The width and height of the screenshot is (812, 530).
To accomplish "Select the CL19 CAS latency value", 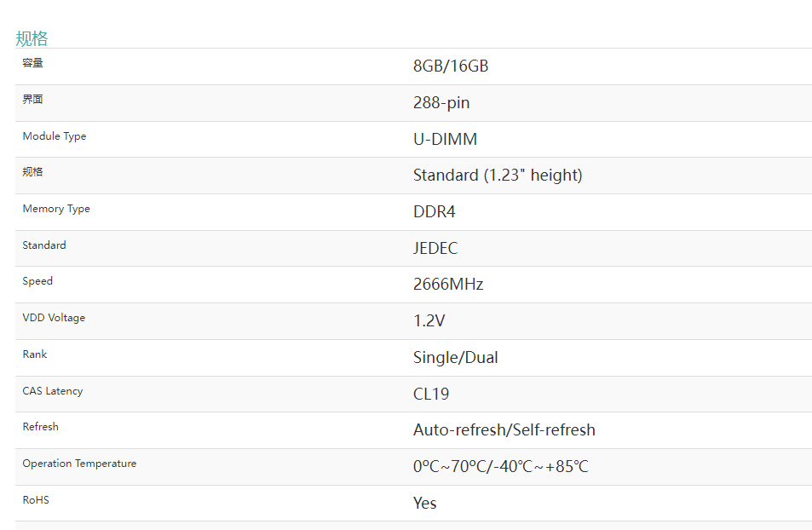I will pyautogui.click(x=431, y=394).
